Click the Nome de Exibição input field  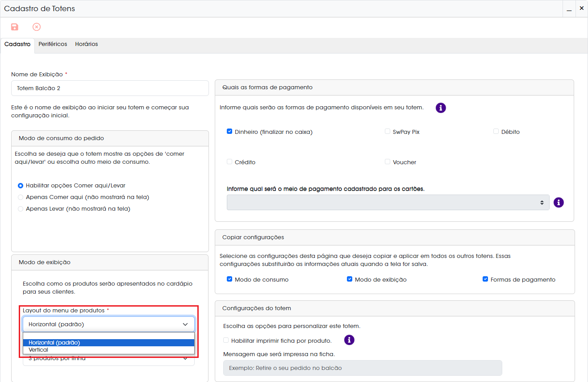(x=110, y=88)
